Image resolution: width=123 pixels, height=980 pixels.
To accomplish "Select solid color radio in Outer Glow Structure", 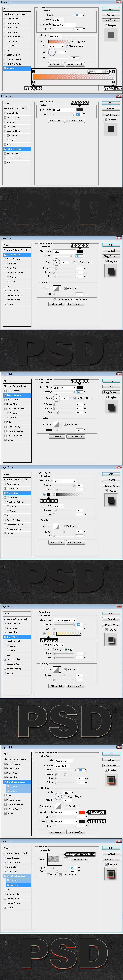I will pos(44,495).
